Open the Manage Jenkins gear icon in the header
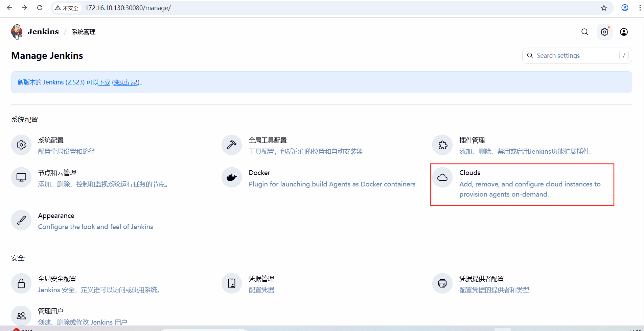The height and width of the screenshot is (331, 644). click(x=604, y=32)
